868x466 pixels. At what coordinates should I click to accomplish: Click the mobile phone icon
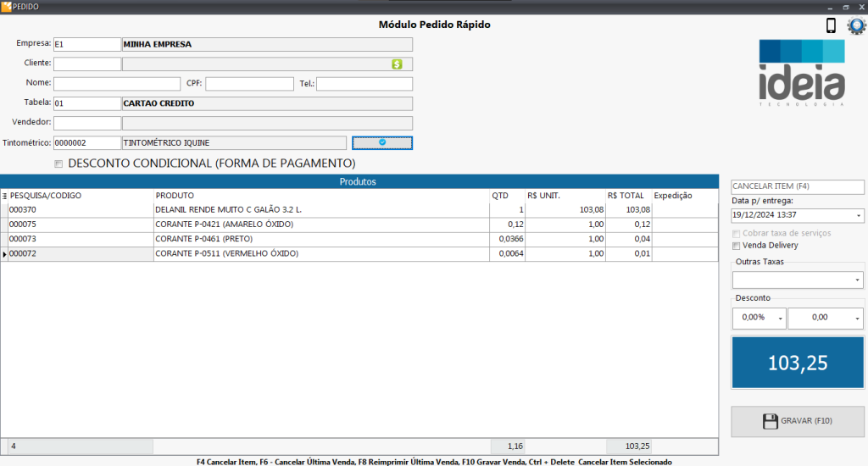click(831, 25)
